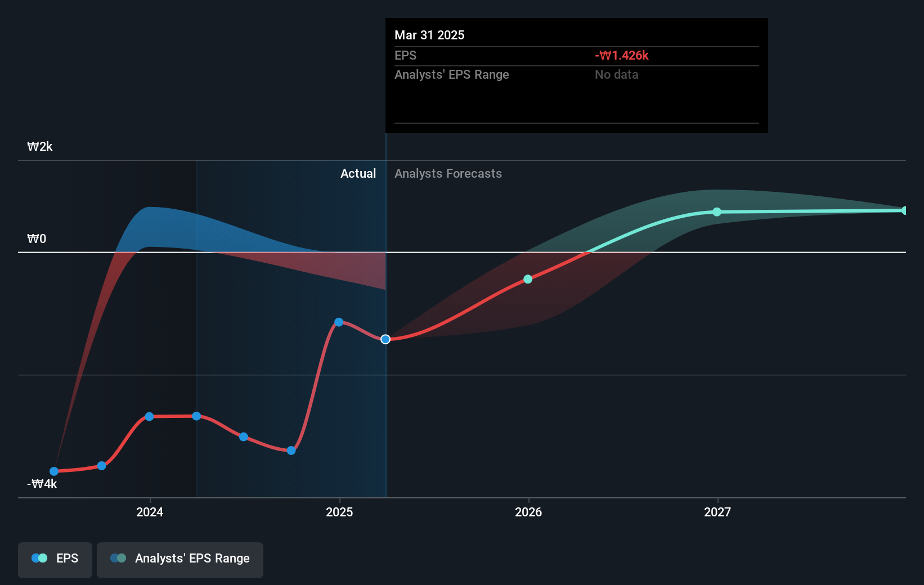The height and width of the screenshot is (585, 924).
Task: Select the mid-2024 EPS data point
Action: tap(244, 437)
